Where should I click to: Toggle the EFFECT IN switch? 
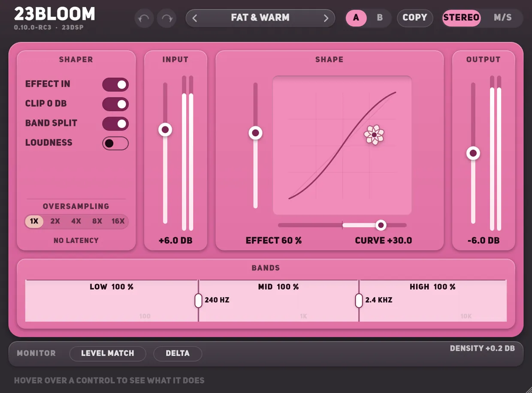coord(115,84)
